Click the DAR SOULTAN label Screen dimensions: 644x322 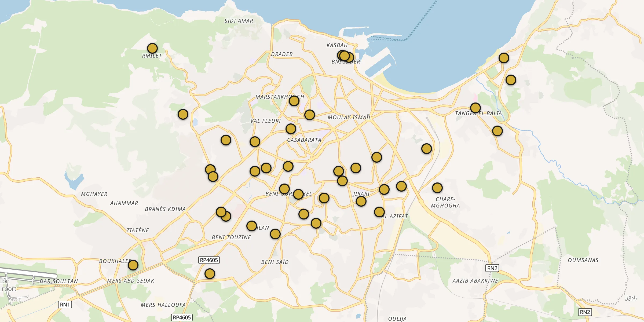point(59,281)
